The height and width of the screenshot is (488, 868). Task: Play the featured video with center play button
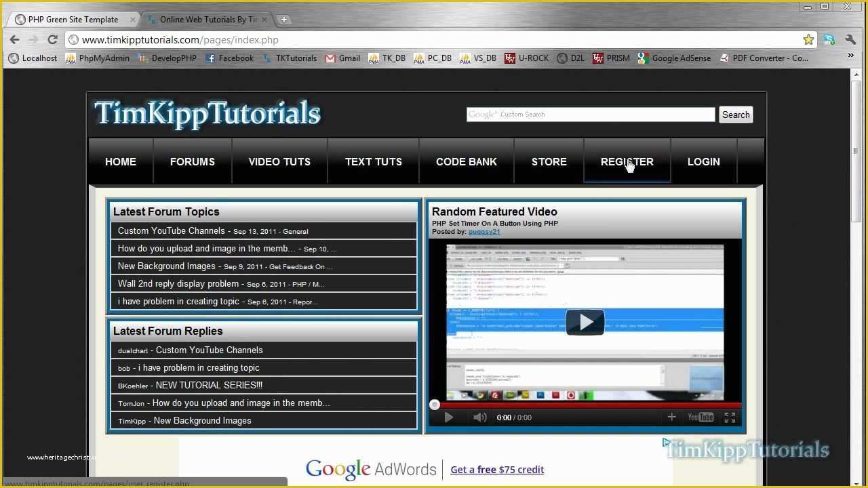[x=585, y=322]
